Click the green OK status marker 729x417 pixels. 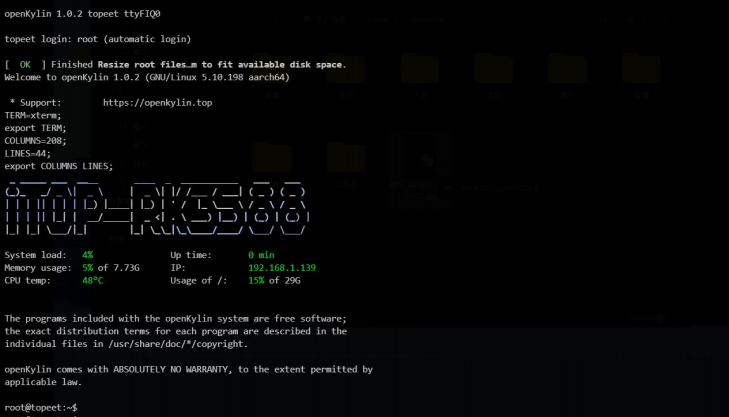coord(25,65)
